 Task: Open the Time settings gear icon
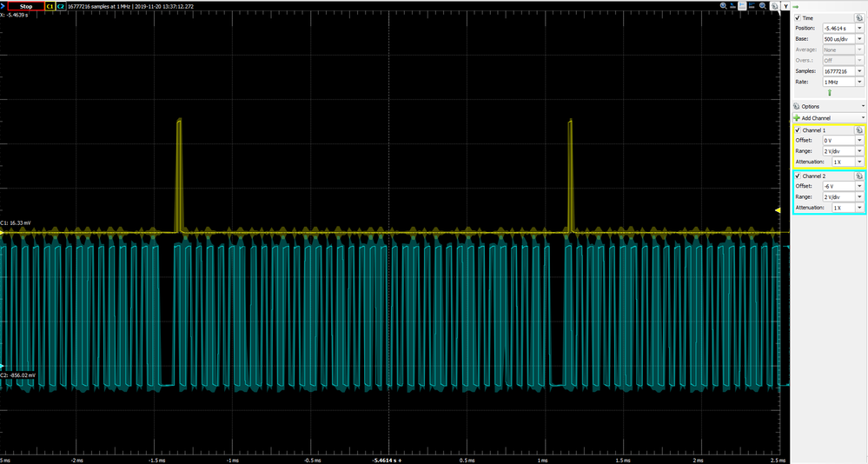click(x=859, y=17)
